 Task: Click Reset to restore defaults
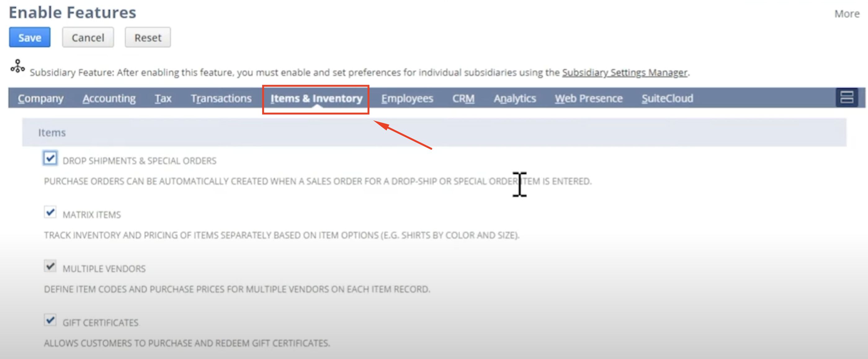click(147, 38)
